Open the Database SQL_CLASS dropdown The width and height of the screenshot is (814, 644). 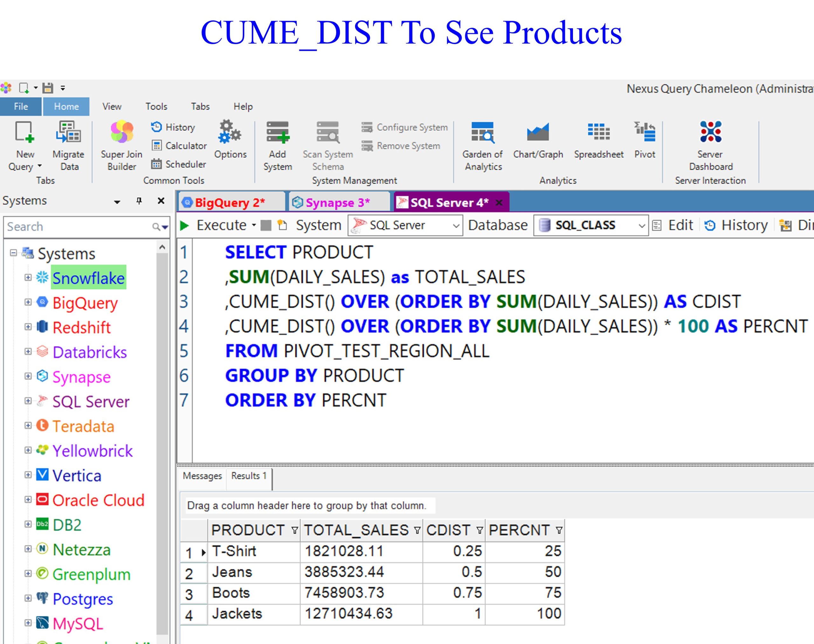point(641,226)
